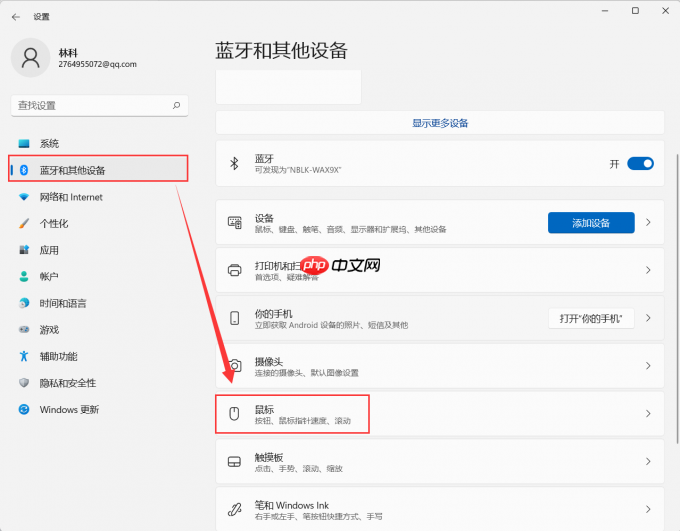Viewport: 680px width, 531px height.
Task: Open 隐私和安全性 settings
Action: 98,383
